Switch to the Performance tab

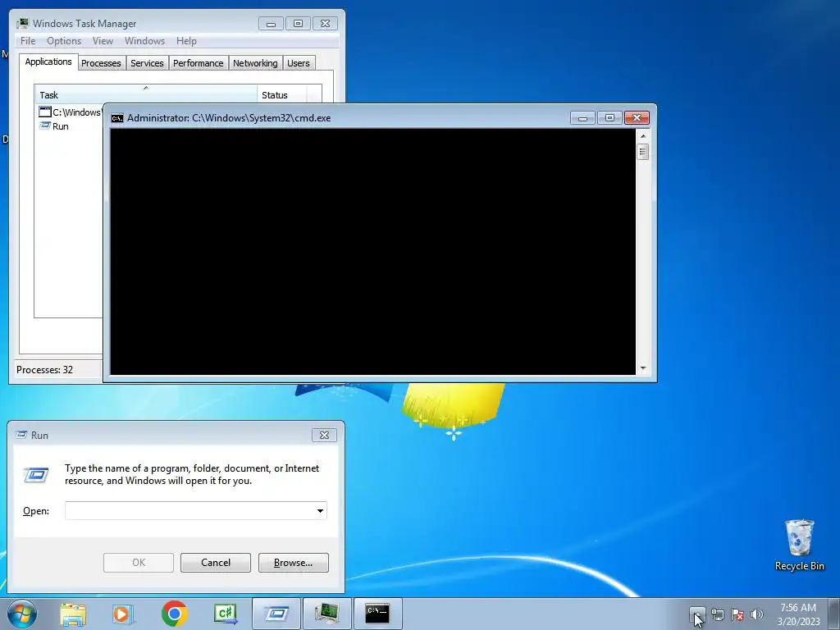[198, 63]
